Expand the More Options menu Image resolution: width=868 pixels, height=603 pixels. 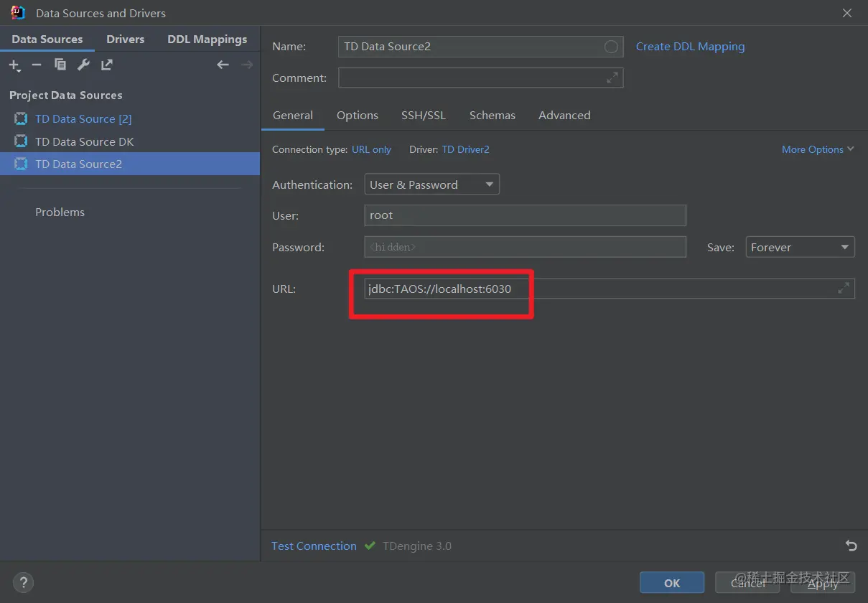tap(818, 149)
